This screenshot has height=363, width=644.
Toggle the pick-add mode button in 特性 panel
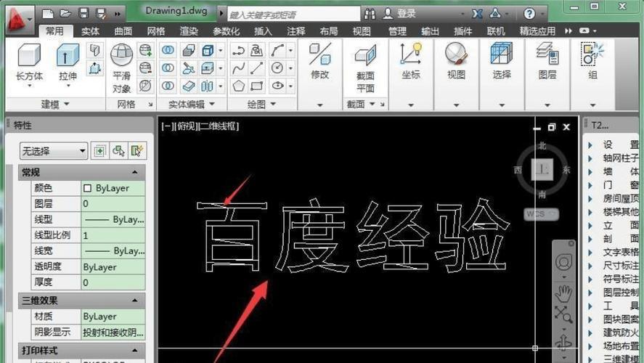tap(100, 151)
